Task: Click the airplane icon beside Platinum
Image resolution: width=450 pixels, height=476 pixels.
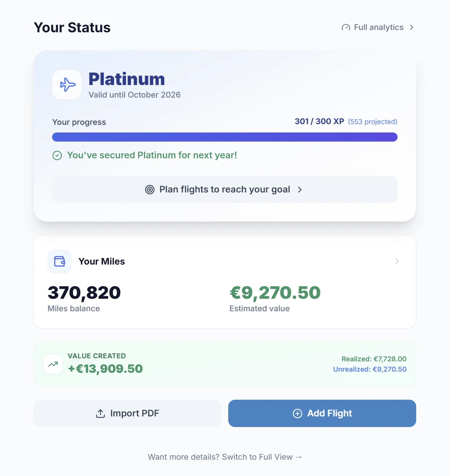Action: (x=67, y=85)
